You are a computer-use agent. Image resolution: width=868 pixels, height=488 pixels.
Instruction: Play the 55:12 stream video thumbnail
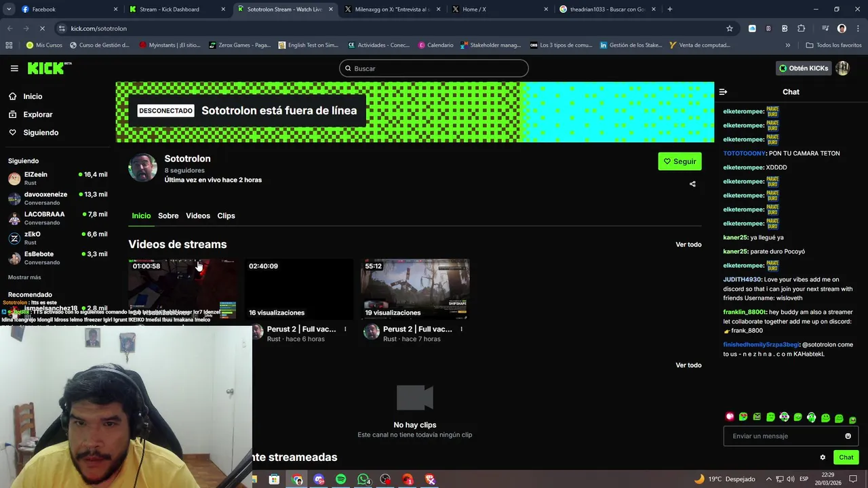pos(415,289)
